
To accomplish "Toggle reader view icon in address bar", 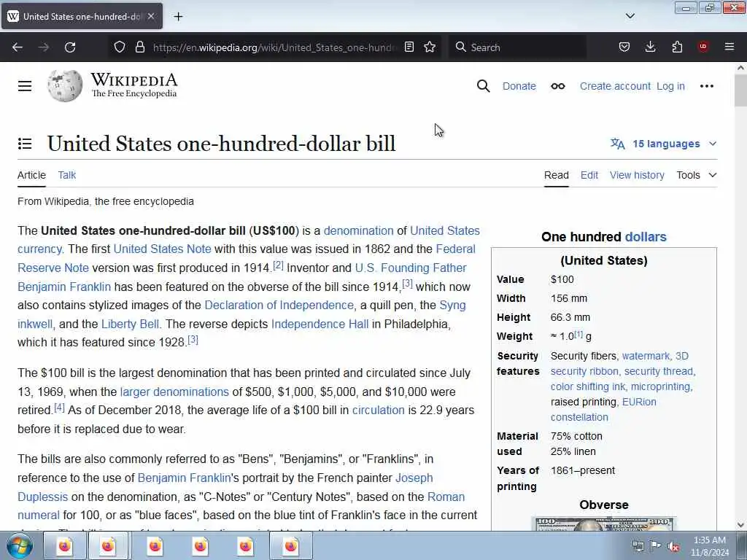I will pyautogui.click(x=409, y=47).
